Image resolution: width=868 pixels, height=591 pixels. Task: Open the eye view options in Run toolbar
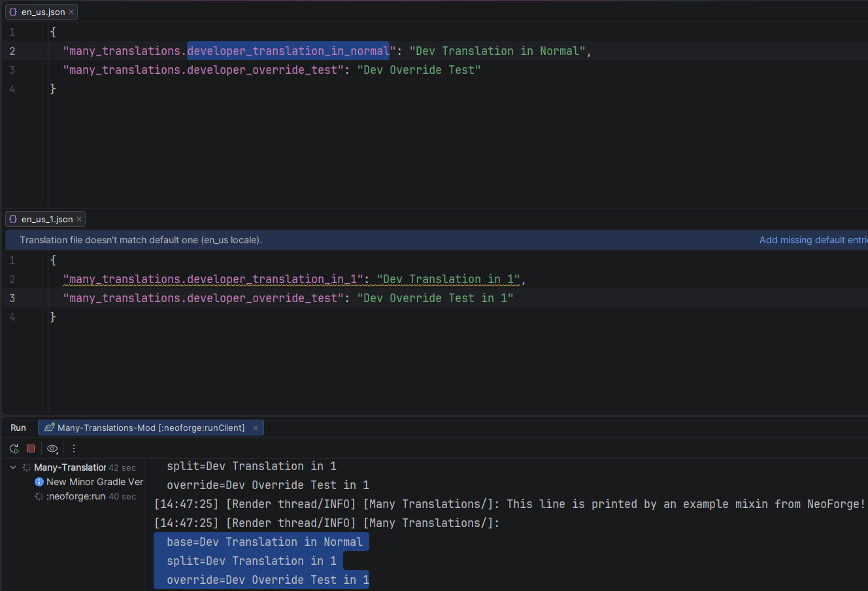pos(52,448)
